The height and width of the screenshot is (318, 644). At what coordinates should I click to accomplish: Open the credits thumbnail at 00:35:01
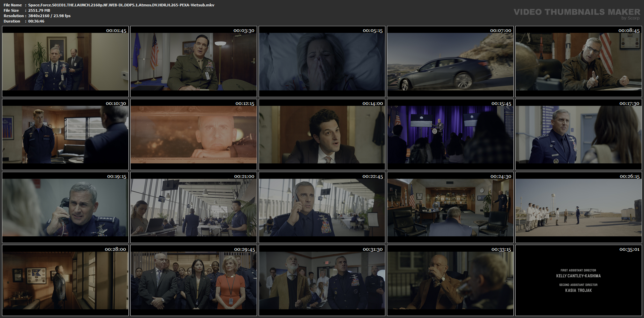[x=578, y=280]
